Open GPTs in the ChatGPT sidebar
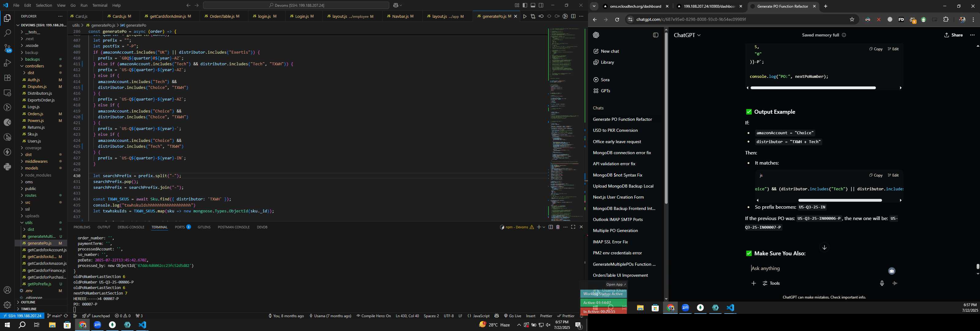The image size is (980, 331). [x=602, y=91]
